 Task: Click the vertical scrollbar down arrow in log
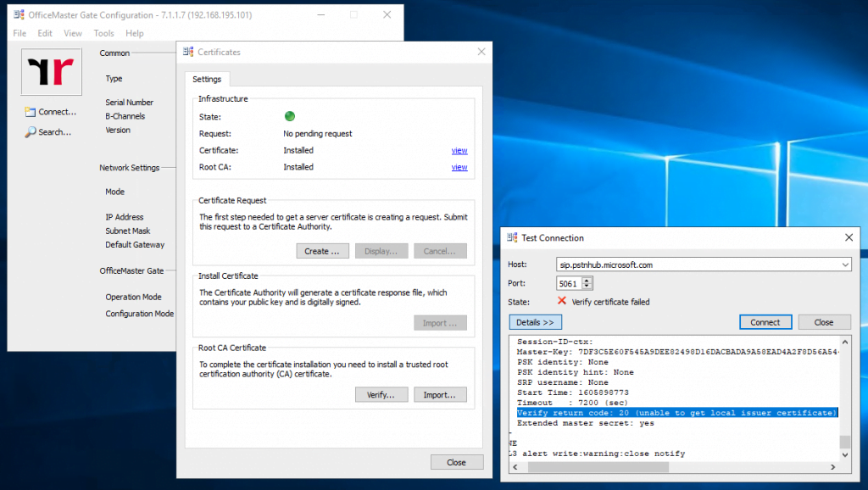pyautogui.click(x=845, y=454)
